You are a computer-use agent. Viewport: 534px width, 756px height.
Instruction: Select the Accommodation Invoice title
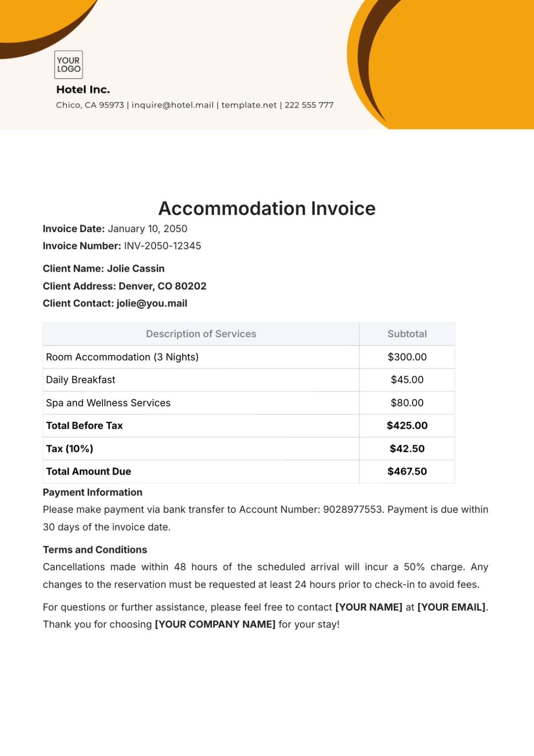[267, 209]
